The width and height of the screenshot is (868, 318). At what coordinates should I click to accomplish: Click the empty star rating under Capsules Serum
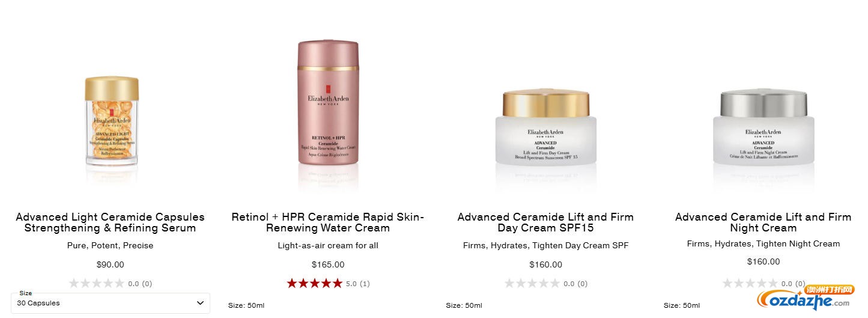coord(97,283)
